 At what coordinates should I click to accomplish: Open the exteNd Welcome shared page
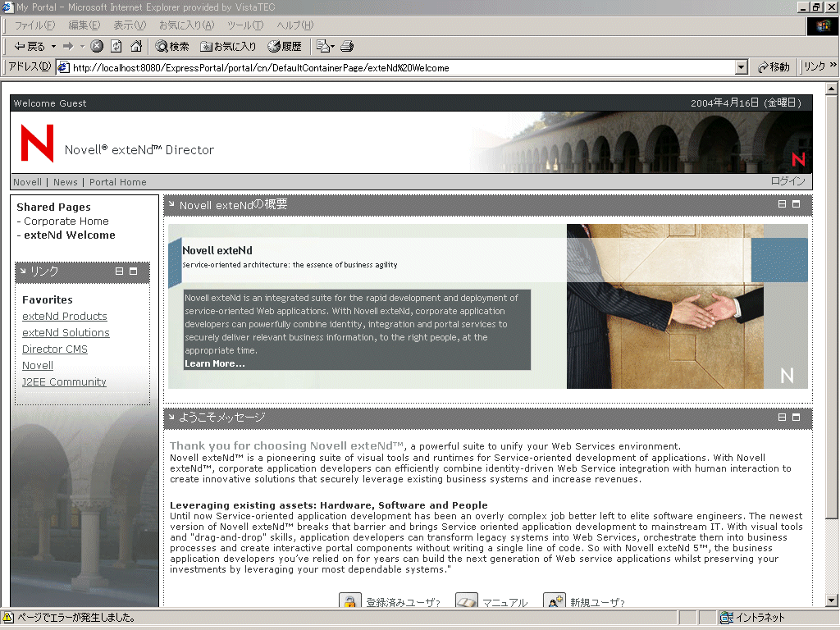coord(70,235)
